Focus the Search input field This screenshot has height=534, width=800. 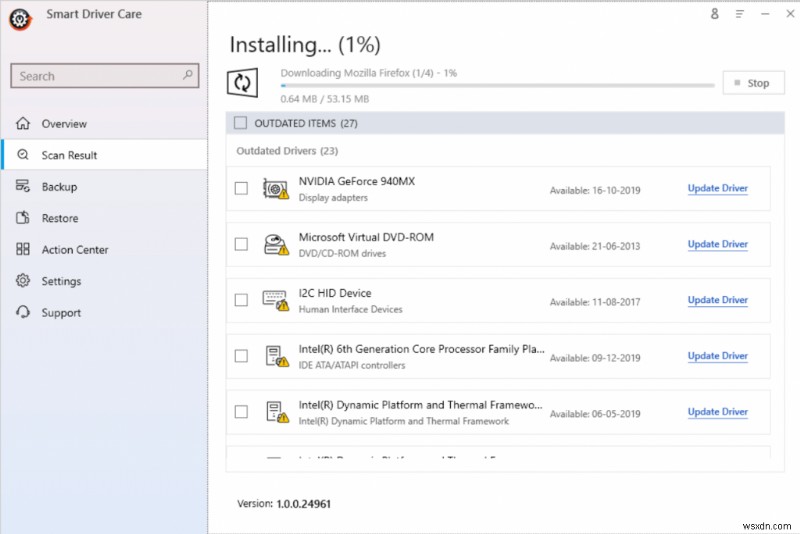pos(105,75)
